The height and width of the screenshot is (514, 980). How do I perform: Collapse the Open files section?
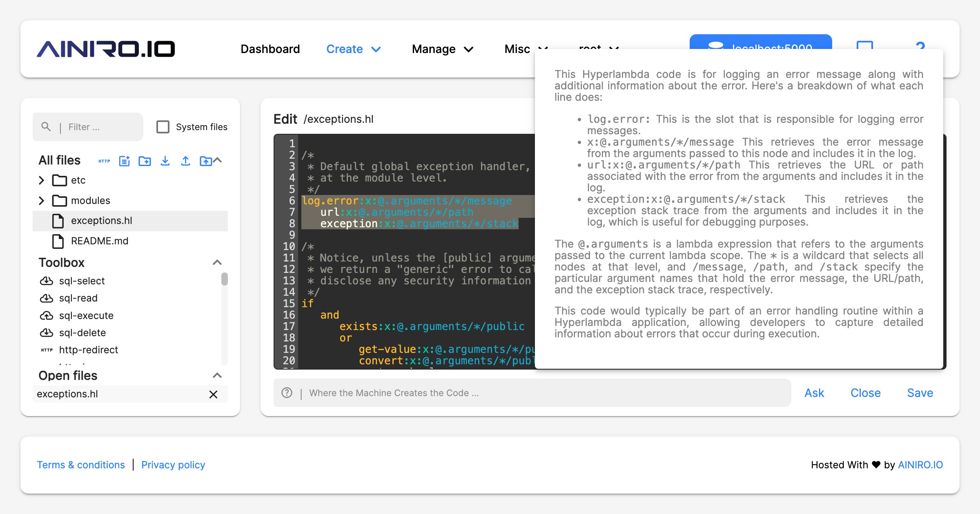pyautogui.click(x=218, y=375)
